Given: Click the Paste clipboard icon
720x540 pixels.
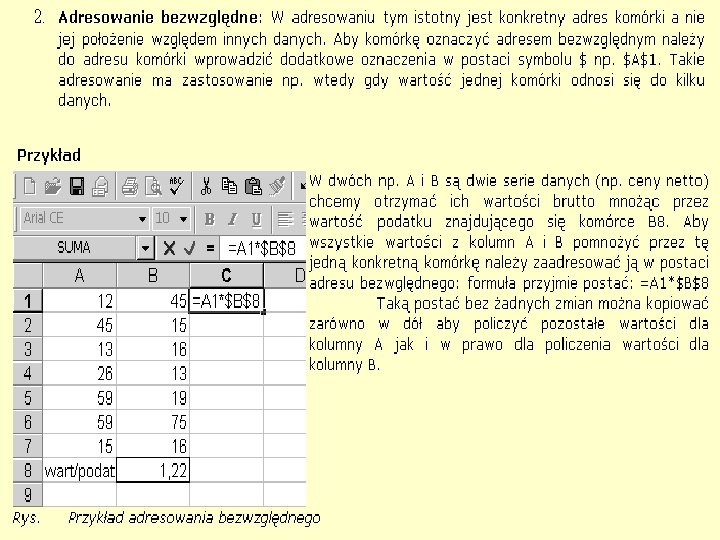Looking at the screenshot, I should coord(253,186).
